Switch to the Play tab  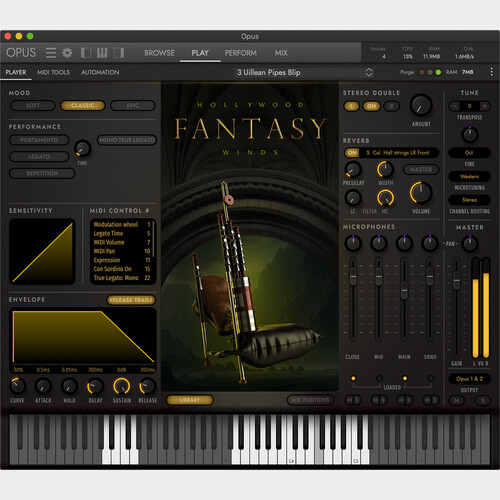(200, 53)
